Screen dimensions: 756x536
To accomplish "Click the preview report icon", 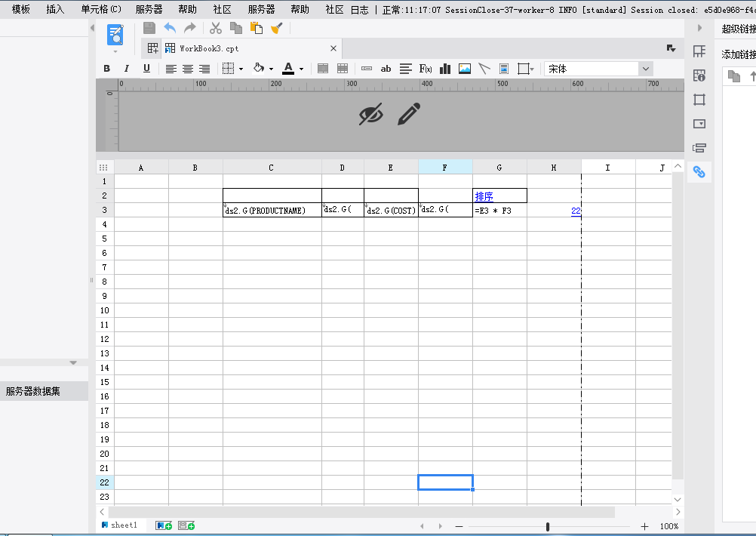I will (x=115, y=35).
